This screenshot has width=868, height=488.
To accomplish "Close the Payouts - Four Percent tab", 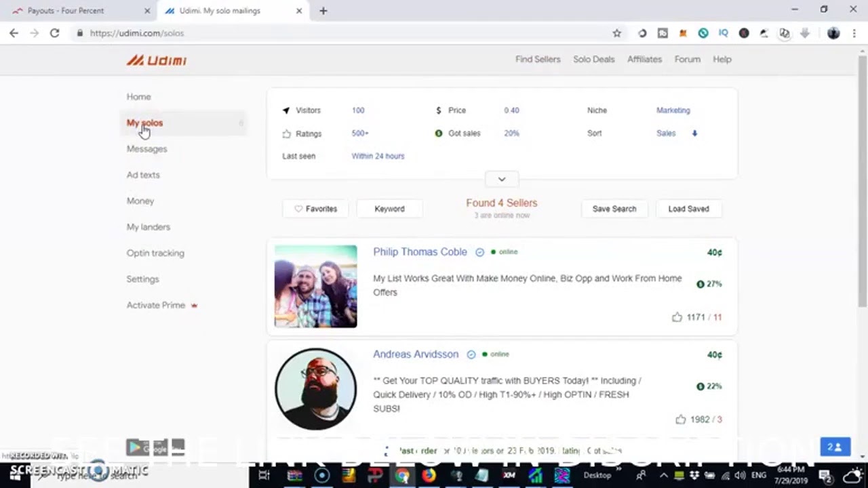I will [147, 11].
